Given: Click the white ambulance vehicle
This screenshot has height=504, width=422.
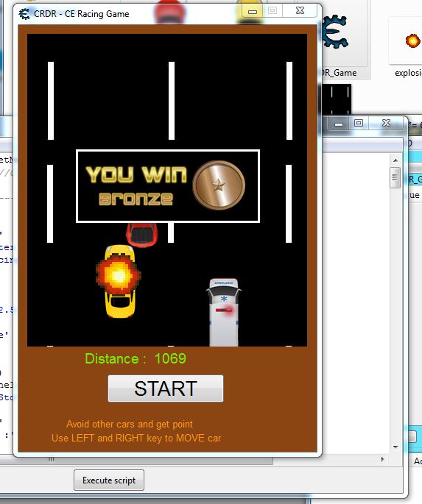Looking at the screenshot, I should pos(224,313).
